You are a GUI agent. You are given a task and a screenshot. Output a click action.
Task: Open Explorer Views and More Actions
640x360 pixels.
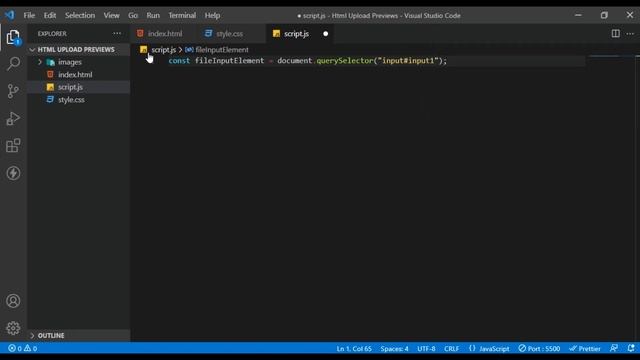point(117,33)
